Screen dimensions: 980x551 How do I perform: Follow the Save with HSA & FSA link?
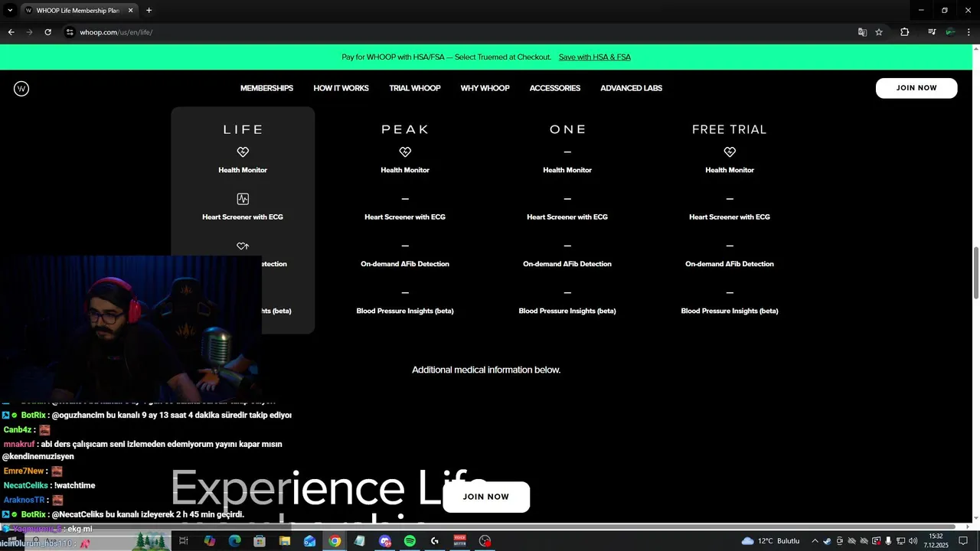tap(594, 57)
